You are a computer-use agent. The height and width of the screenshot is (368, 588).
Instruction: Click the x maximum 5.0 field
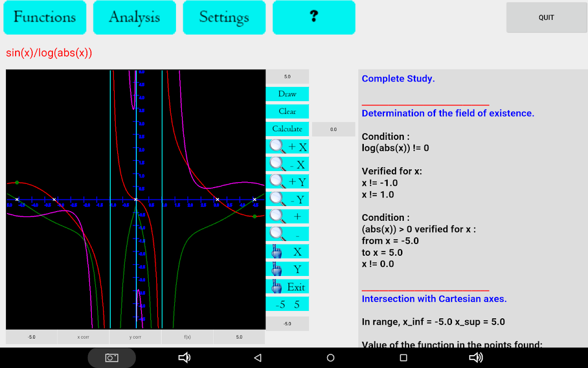pyautogui.click(x=239, y=337)
